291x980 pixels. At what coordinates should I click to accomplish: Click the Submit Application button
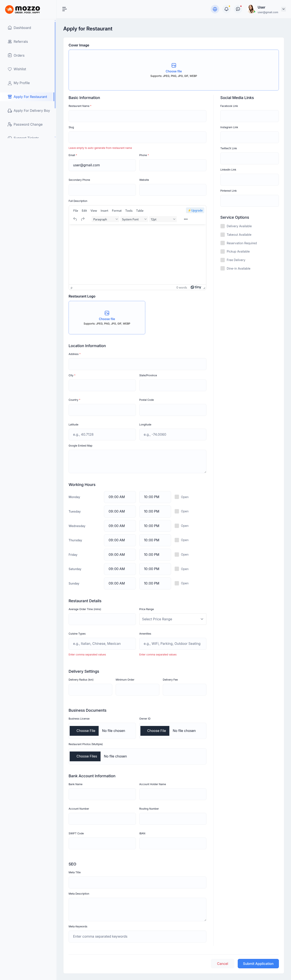pyautogui.click(x=258, y=964)
